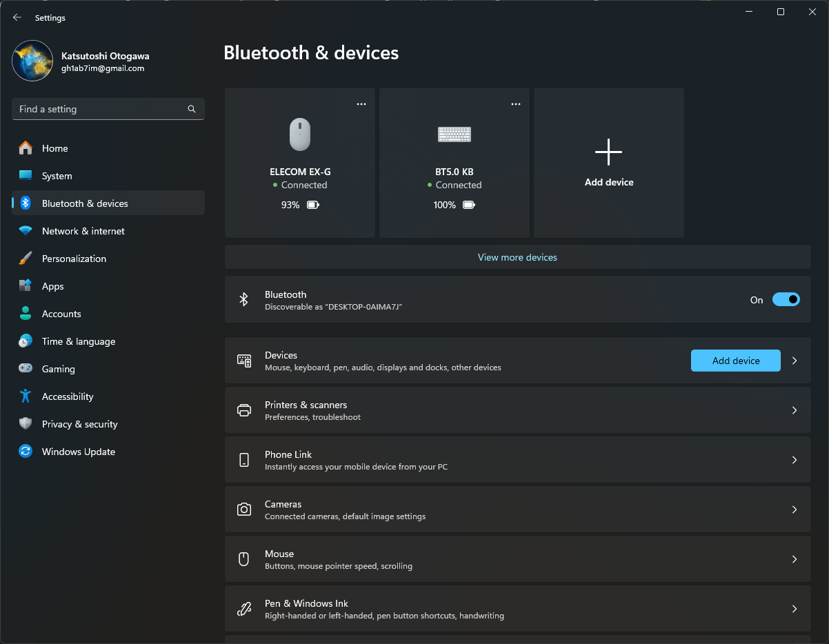The height and width of the screenshot is (644, 829).
Task: Click the Phone Link phone icon
Action: click(x=244, y=460)
